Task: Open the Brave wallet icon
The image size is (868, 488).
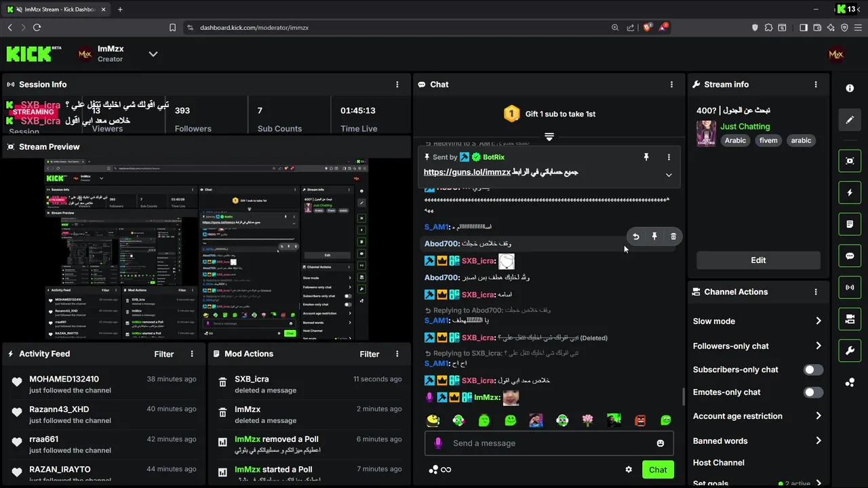Action: coord(817,28)
